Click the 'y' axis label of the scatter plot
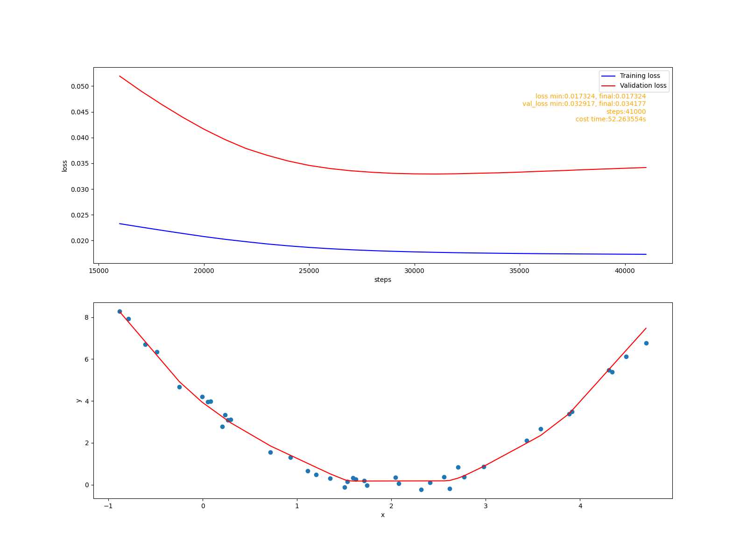747x560 pixels. click(78, 400)
